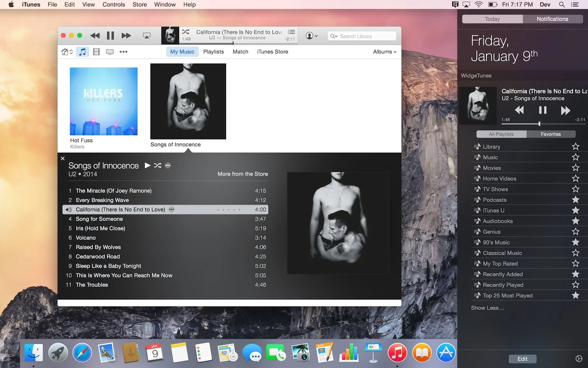This screenshot has width=588, height=368.
Task: Toggle favorite star for iTunes U
Action: click(x=576, y=210)
